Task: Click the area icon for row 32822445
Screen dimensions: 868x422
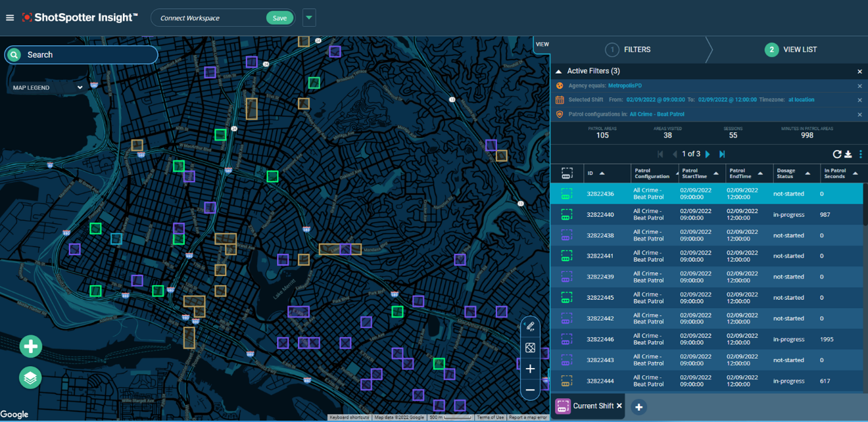Action: (566, 298)
